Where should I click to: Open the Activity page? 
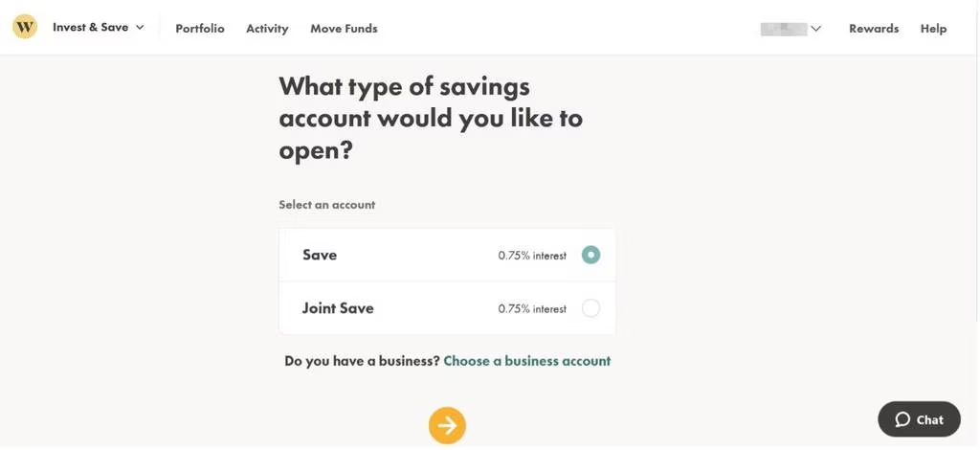click(267, 29)
